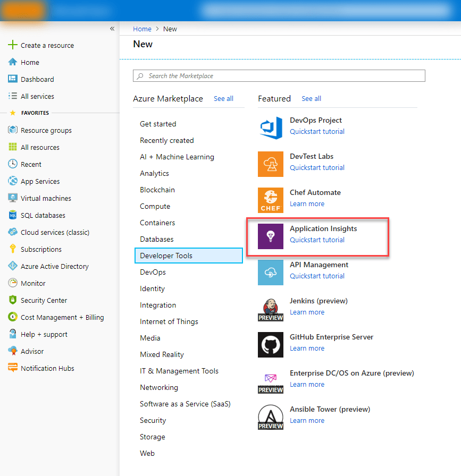Open Jenkins (preview) Learn more link
461x476 pixels.
307,312
